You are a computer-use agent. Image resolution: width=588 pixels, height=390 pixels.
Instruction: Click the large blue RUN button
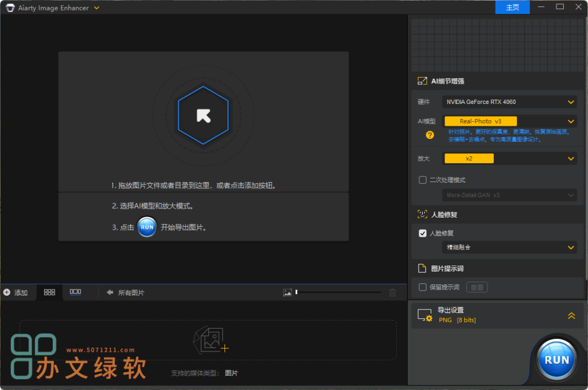click(x=556, y=360)
